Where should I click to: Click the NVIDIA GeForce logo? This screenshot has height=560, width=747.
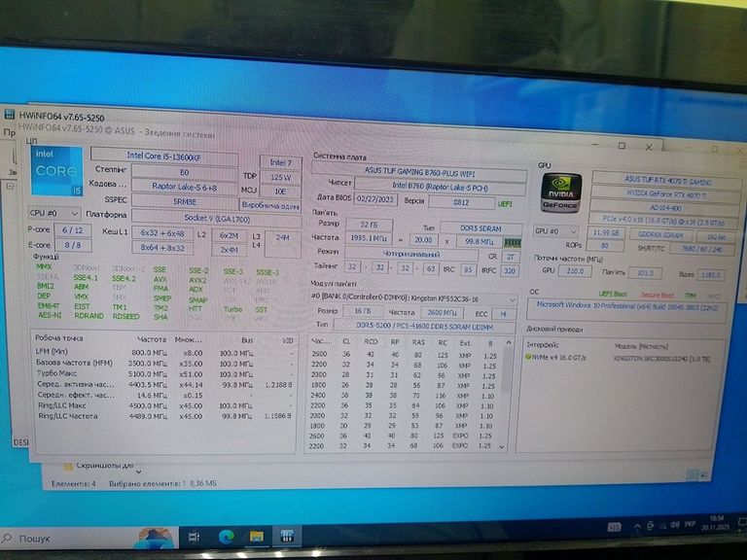click(x=561, y=192)
